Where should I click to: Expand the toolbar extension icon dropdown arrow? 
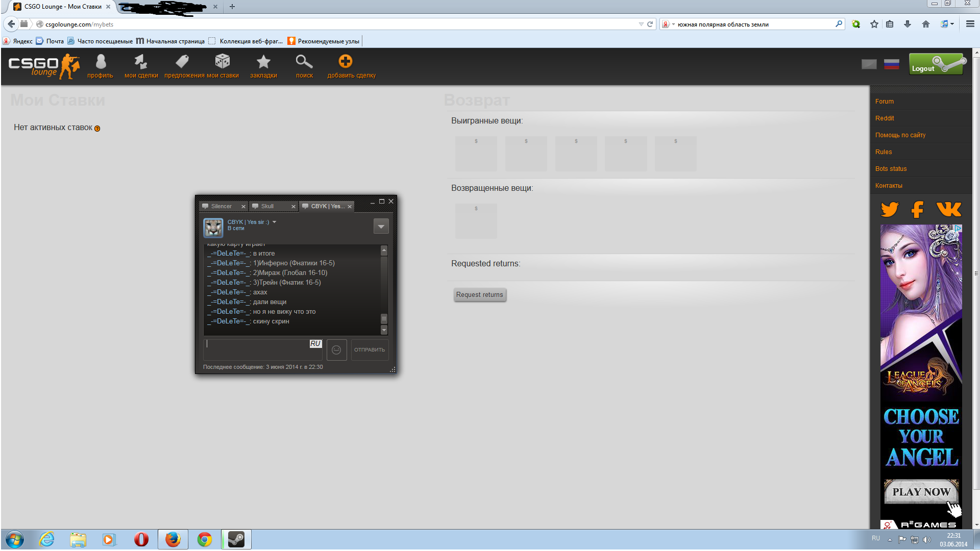click(x=952, y=24)
